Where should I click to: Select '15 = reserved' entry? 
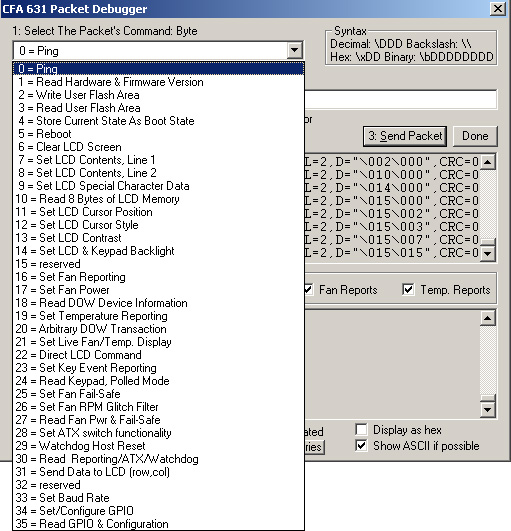(158, 264)
